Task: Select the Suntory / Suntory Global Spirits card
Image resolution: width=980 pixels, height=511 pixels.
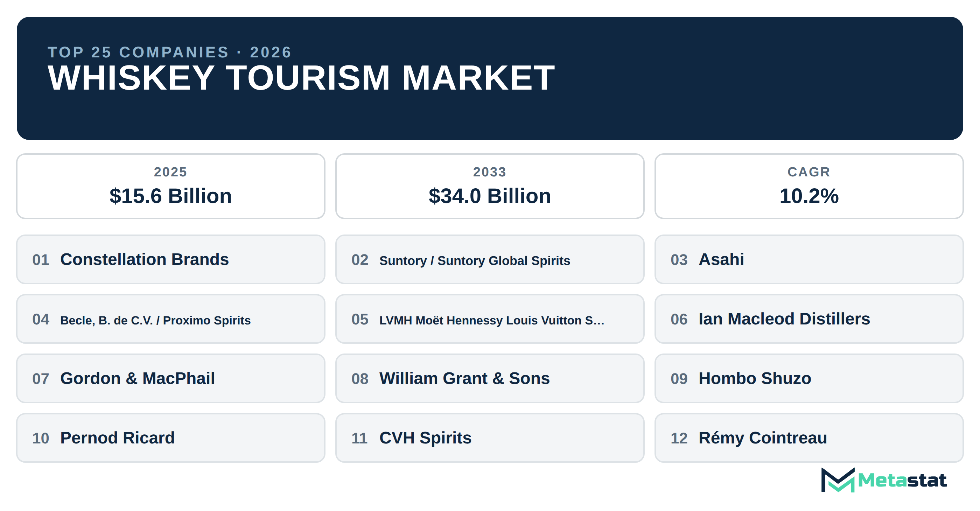Action: 490,259
